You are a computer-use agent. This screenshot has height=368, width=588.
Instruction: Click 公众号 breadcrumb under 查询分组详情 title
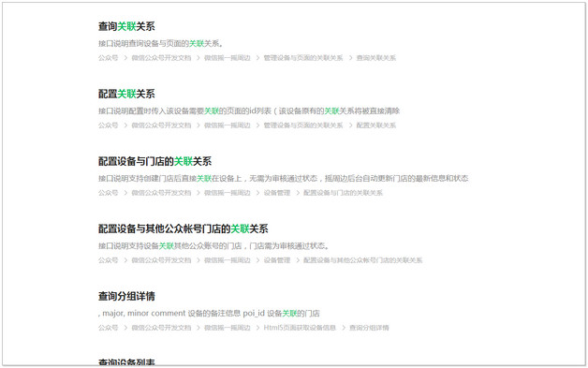(x=108, y=328)
